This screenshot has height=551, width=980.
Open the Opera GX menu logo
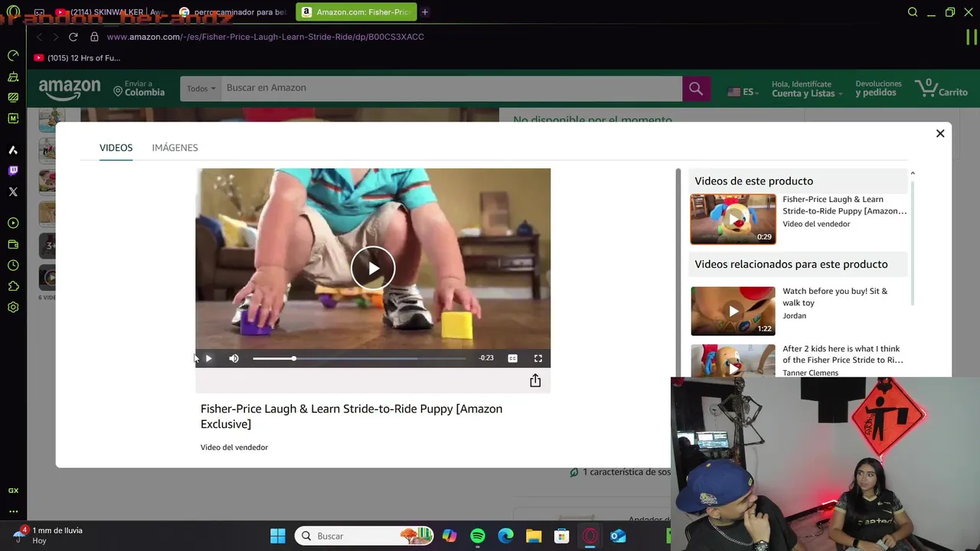click(13, 12)
